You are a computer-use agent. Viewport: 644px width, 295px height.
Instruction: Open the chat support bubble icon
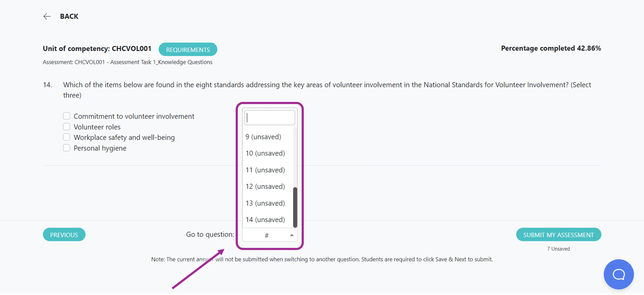pos(618,274)
